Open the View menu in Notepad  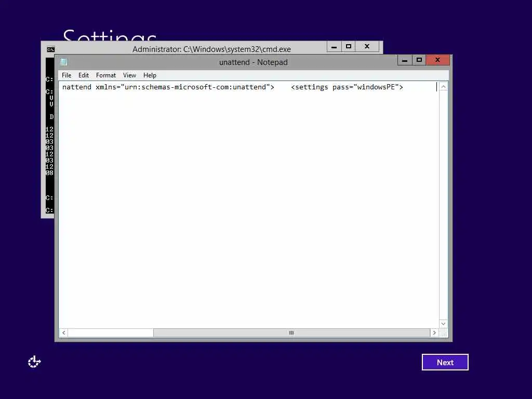pyautogui.click(x=129, y=75)
